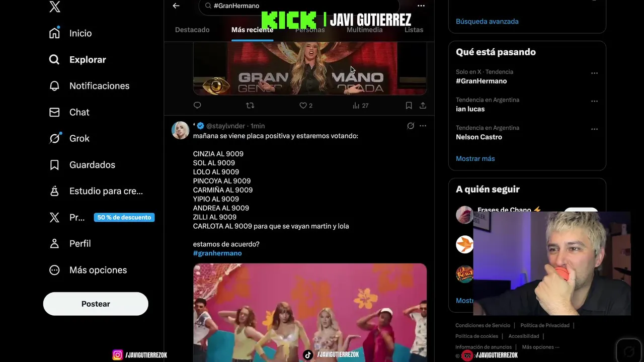Click the Perfil person icon
This screenshot has width=644, height=362.
click(x=54, y=243)
